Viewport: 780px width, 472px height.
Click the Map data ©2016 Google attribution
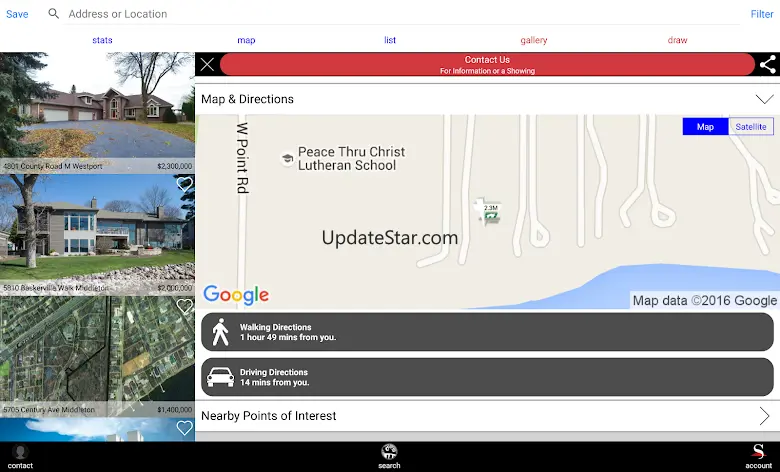[x=704, y=300]
